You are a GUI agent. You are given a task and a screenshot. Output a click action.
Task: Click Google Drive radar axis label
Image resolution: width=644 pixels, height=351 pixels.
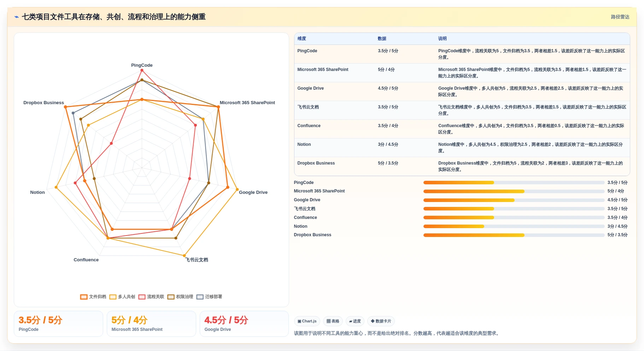click(253, 192)
